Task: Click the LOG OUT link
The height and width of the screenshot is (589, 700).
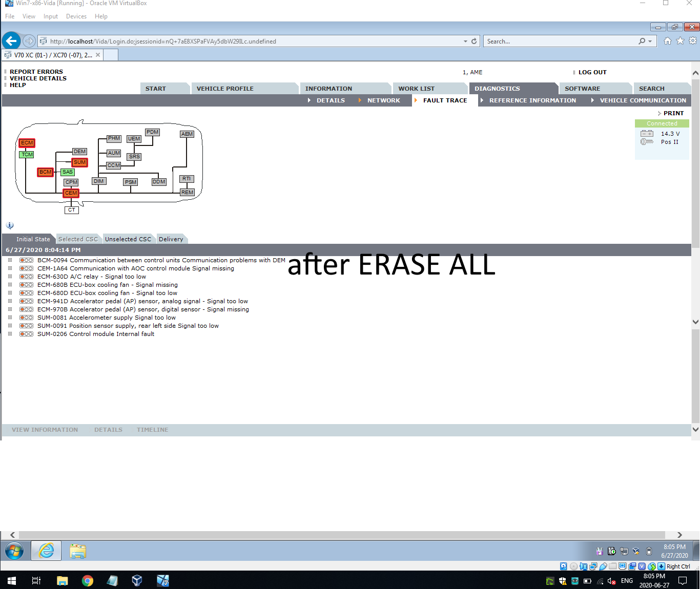Action: tap(592, 72)
